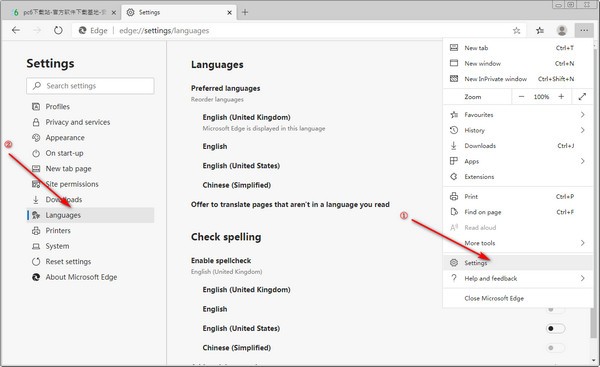
Task: Open System settings section
Action: point(90,246)
